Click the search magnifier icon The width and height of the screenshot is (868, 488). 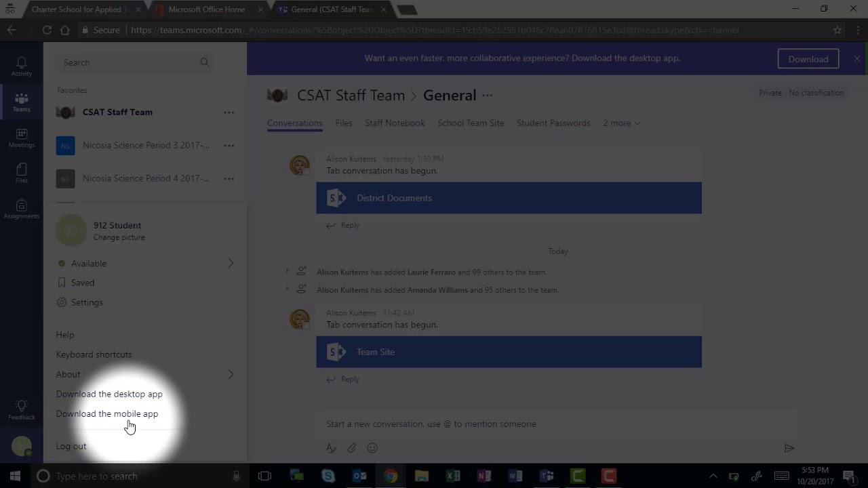[x=204, y=62]
